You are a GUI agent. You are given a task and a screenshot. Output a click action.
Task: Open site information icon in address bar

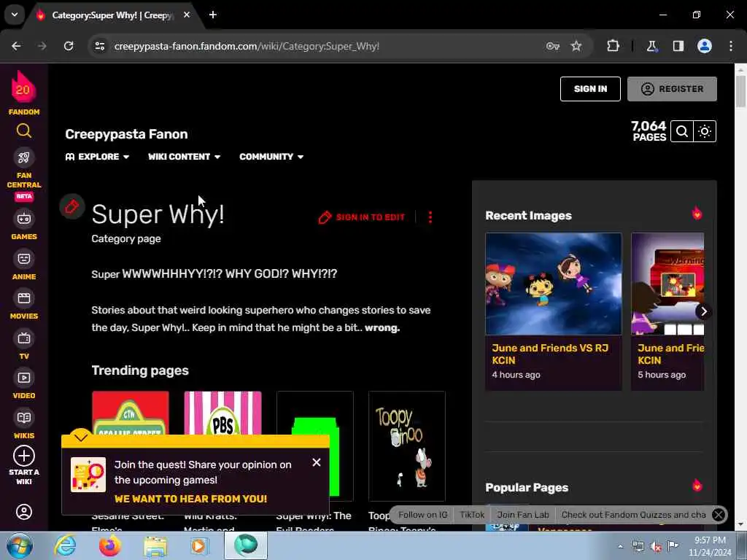coord(99,46)
